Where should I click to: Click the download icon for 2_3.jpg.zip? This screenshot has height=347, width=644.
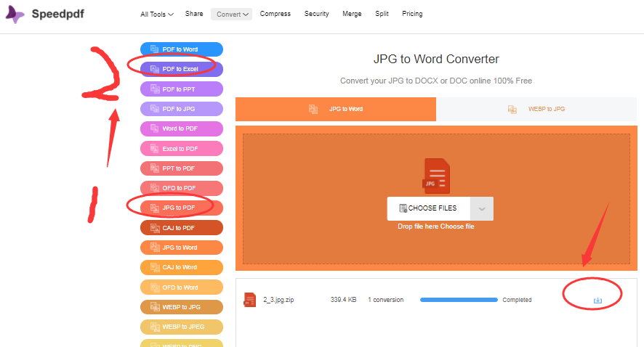tap(597, 301)
